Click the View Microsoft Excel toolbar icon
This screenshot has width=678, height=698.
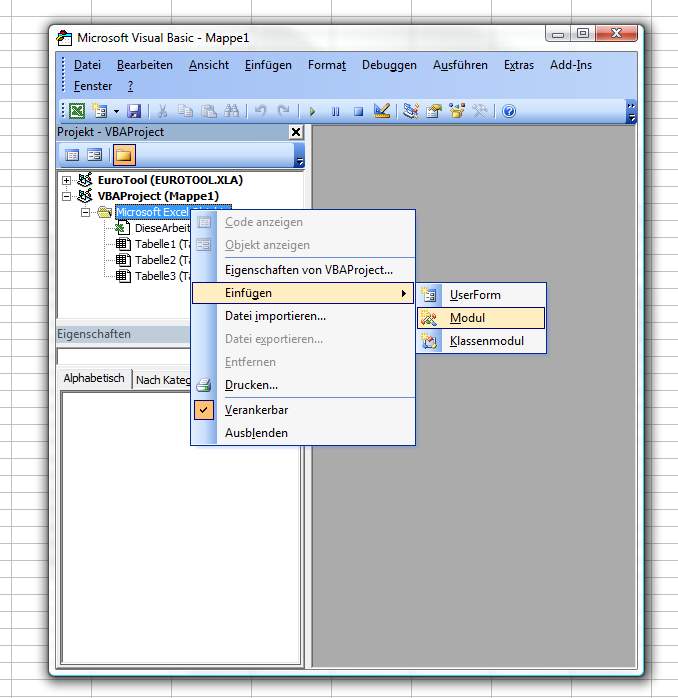77,111
